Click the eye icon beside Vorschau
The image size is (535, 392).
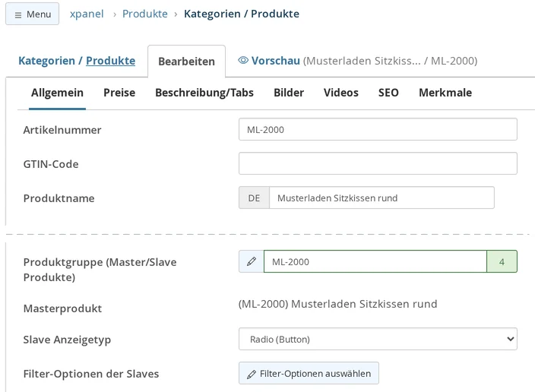pyautogui.click(x=243, y=60)
